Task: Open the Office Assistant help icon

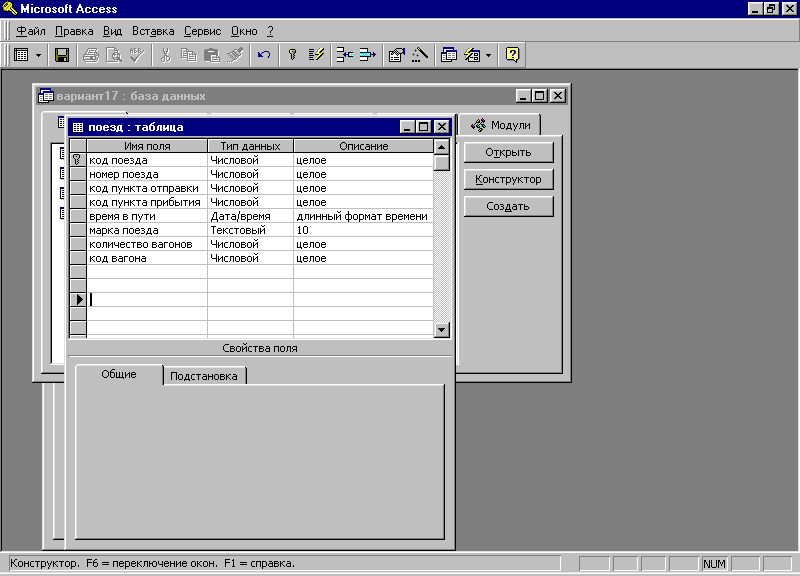Action: 512,55
